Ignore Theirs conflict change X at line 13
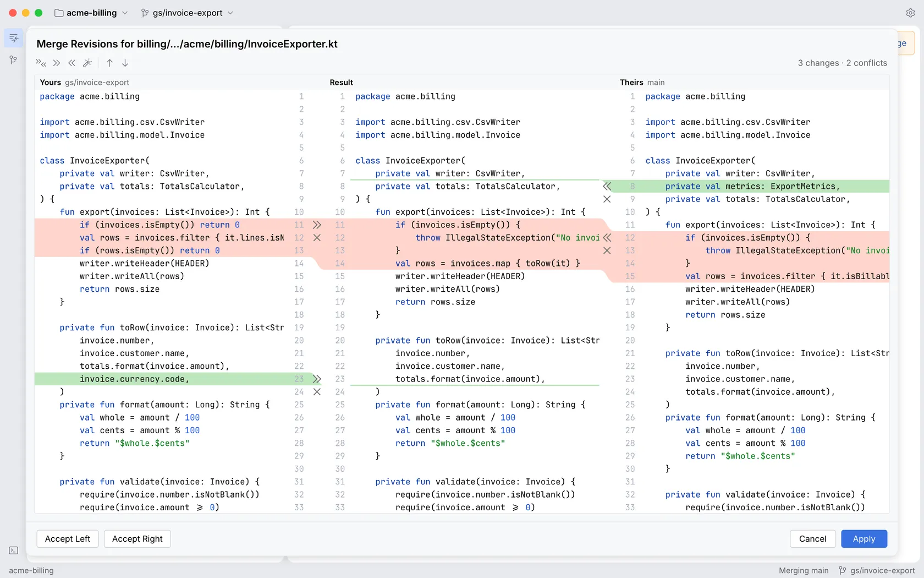The image size is (924, 578). pos(607,250)
